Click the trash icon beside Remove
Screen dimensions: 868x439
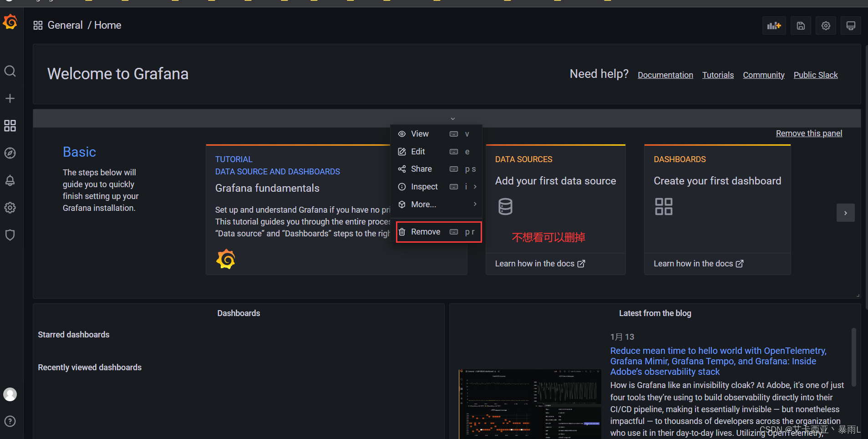tap(402, 232)
